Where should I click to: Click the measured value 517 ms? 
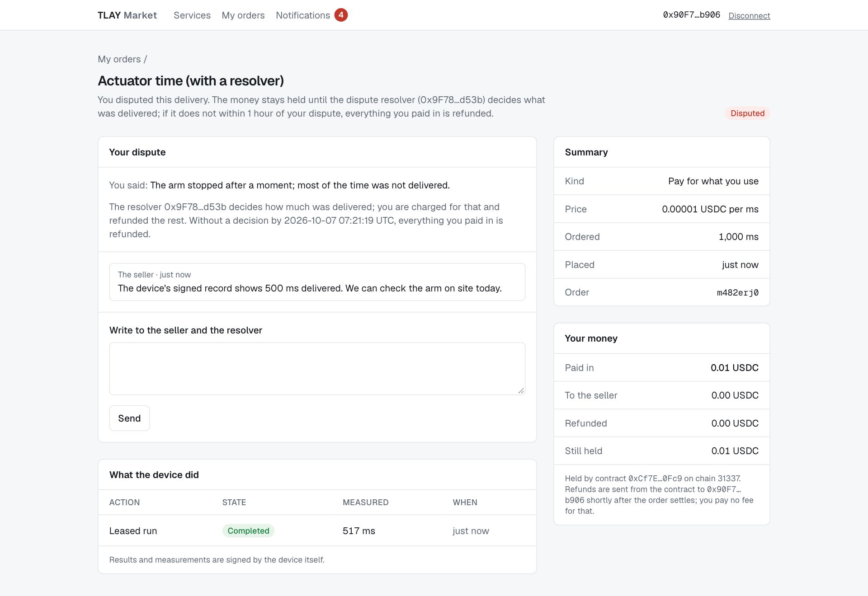(x=359, y=531)
